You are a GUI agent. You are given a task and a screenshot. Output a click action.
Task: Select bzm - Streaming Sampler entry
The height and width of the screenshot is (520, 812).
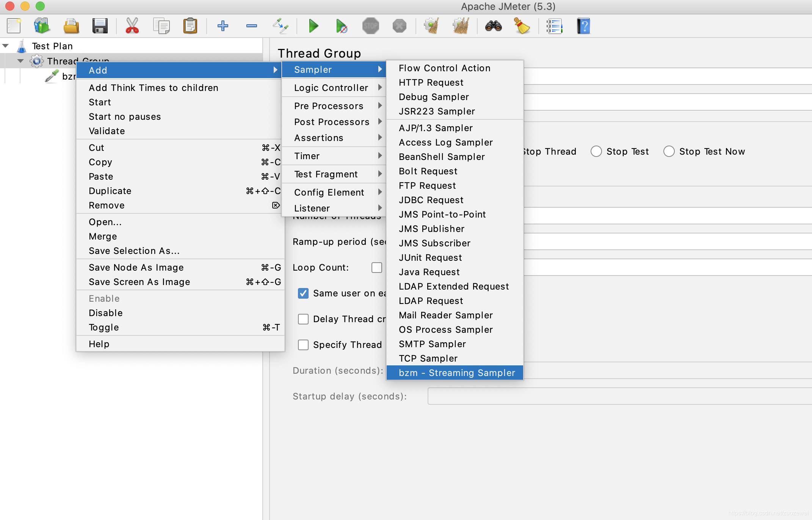click(456, 373)
